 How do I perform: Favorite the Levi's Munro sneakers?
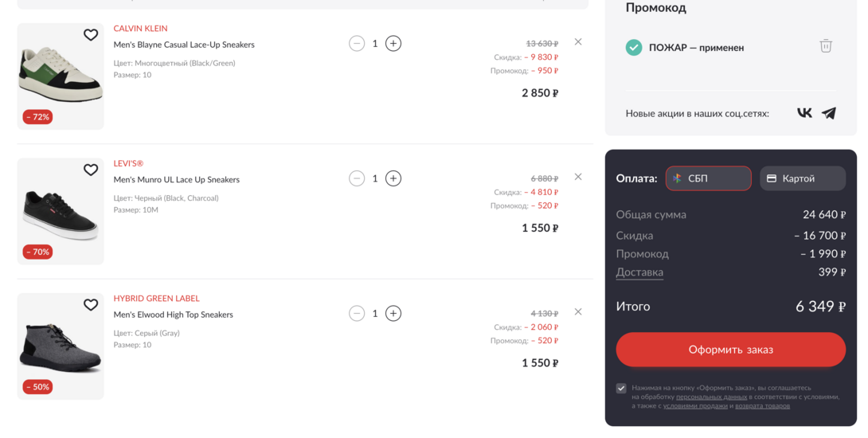click(x=91, y=170)
